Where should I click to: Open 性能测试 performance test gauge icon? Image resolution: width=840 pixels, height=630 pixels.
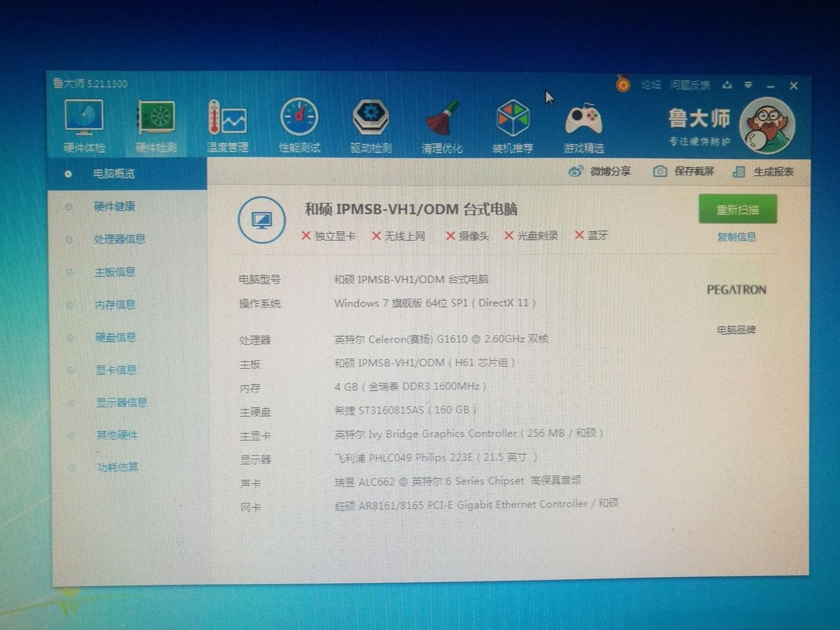point(299,126)
